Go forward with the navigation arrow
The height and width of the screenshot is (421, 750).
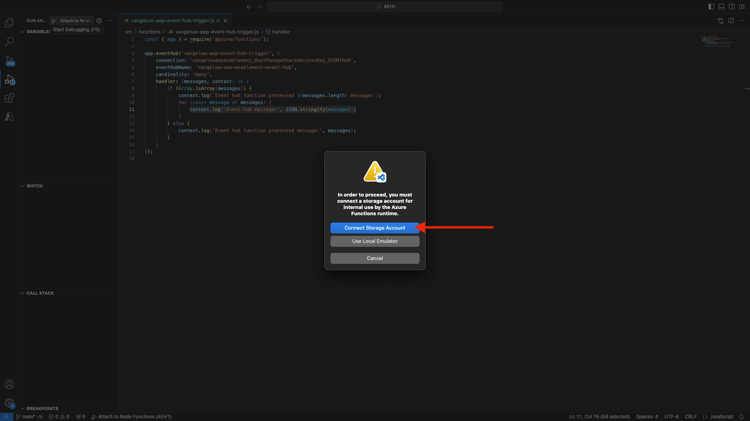click(260, 7)
